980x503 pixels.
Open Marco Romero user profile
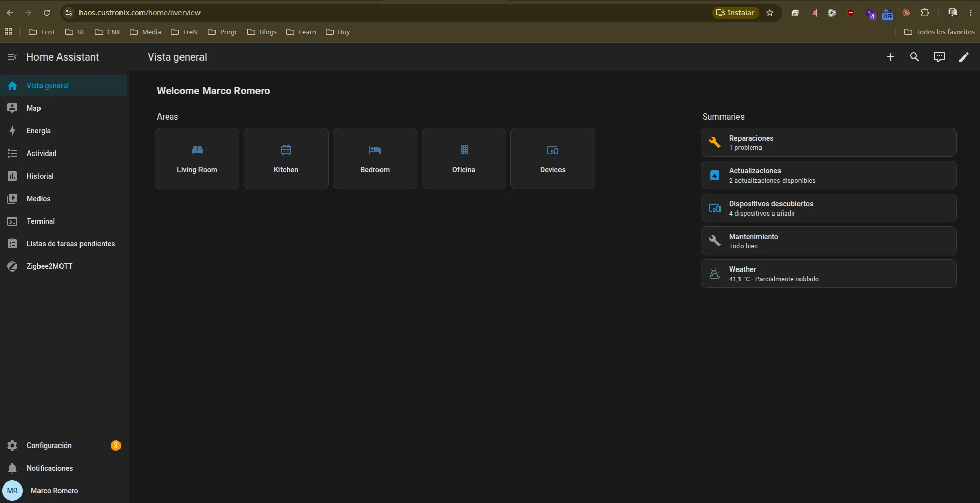pyautogui.click(x=64, y=491)
